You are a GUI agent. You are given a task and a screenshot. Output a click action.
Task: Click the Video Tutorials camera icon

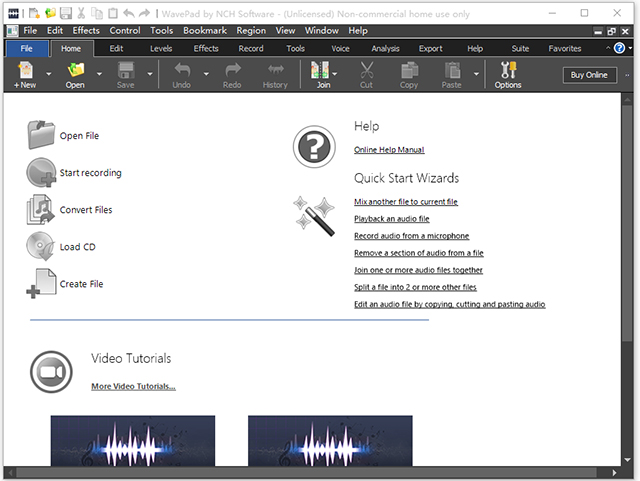(51, 372)
